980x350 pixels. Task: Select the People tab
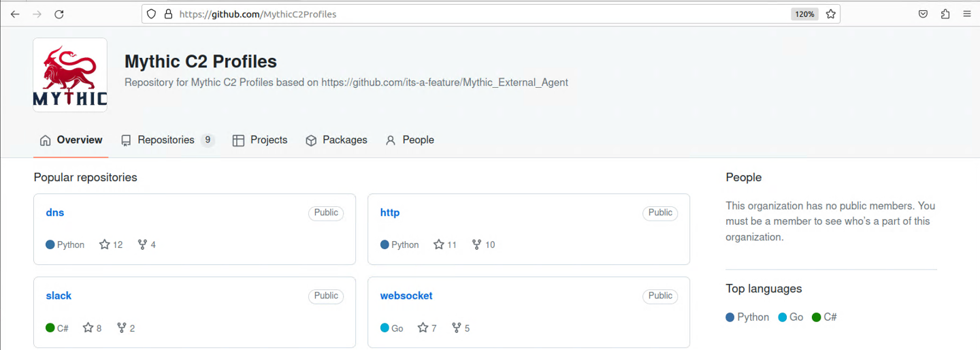tap(410, 140)
